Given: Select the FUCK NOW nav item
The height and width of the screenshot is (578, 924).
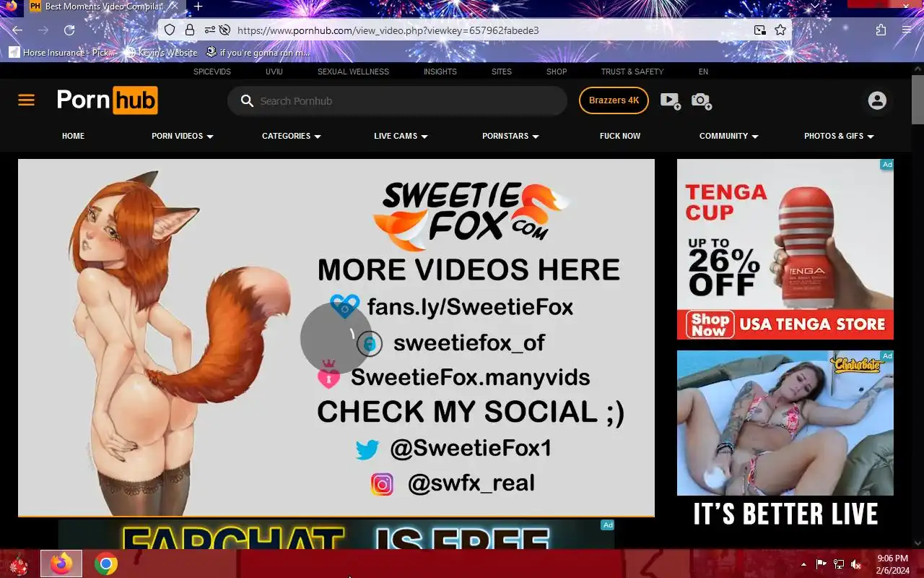Looking at the screenshot, I should pyautogui.click(x=620, y=136).
